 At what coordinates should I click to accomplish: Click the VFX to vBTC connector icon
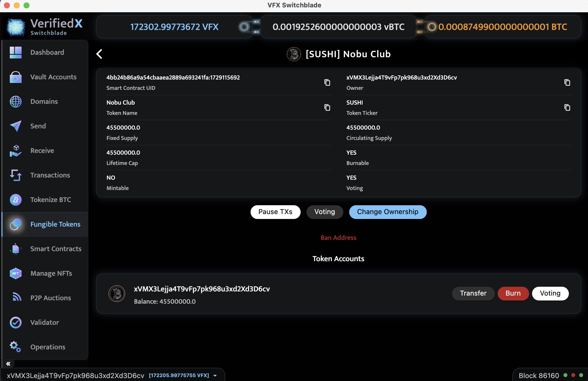(249, 27)
